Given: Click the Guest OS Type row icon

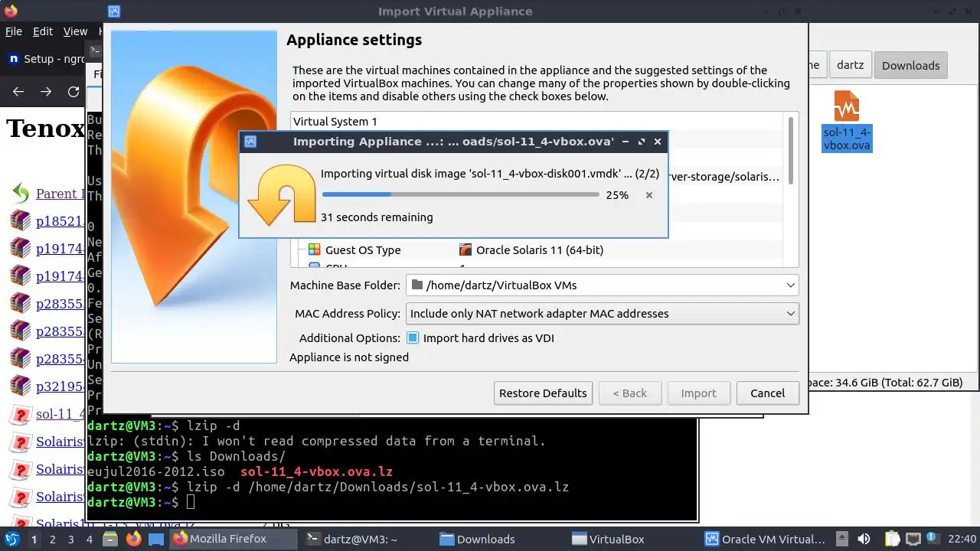Looking at the screenshot, I should click(314, 249).
